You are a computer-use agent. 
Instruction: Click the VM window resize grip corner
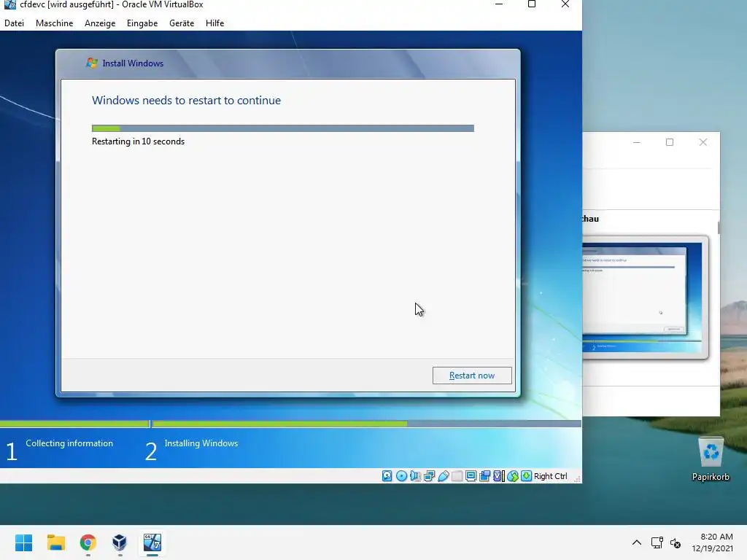(x=577, y=478)
